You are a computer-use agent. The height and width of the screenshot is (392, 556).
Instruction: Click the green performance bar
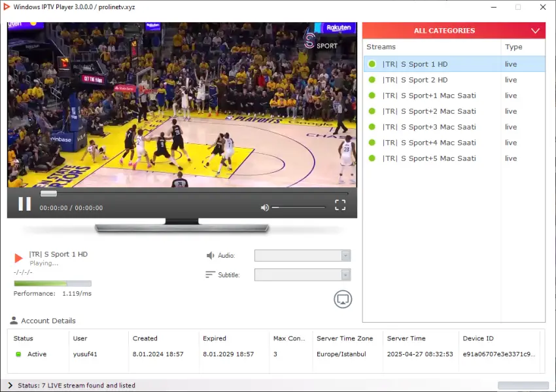[x=52, y=283]
